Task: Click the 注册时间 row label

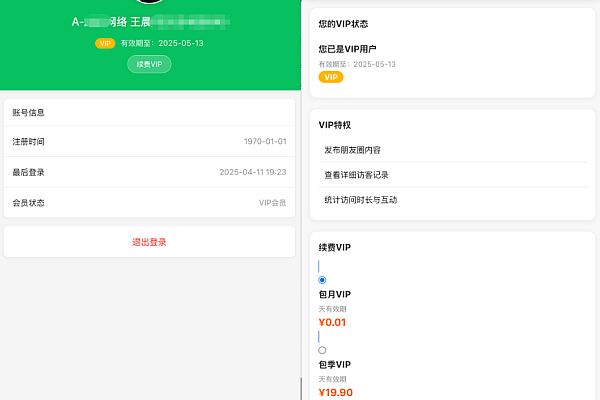Action: click(28, 142)
